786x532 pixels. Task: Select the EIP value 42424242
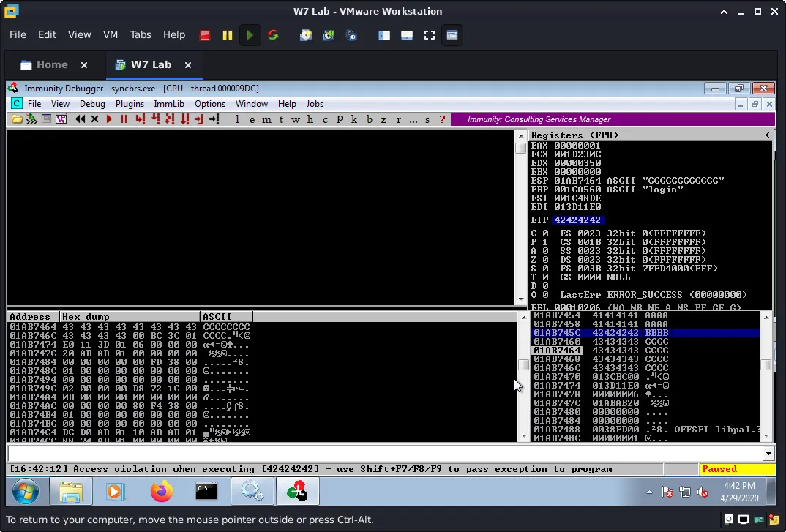pyautogui.click(x=577, y=220)
